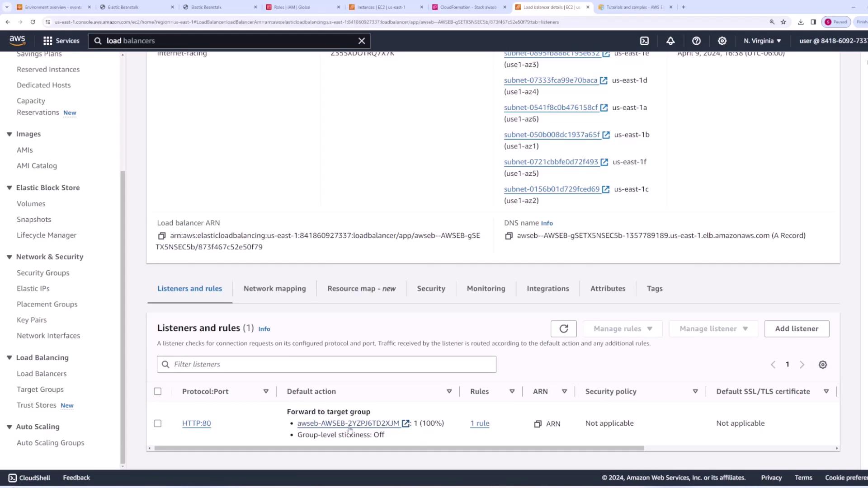Sort by the Protocol:Port column arrow
Screen dimensions: 868x488
266,391
